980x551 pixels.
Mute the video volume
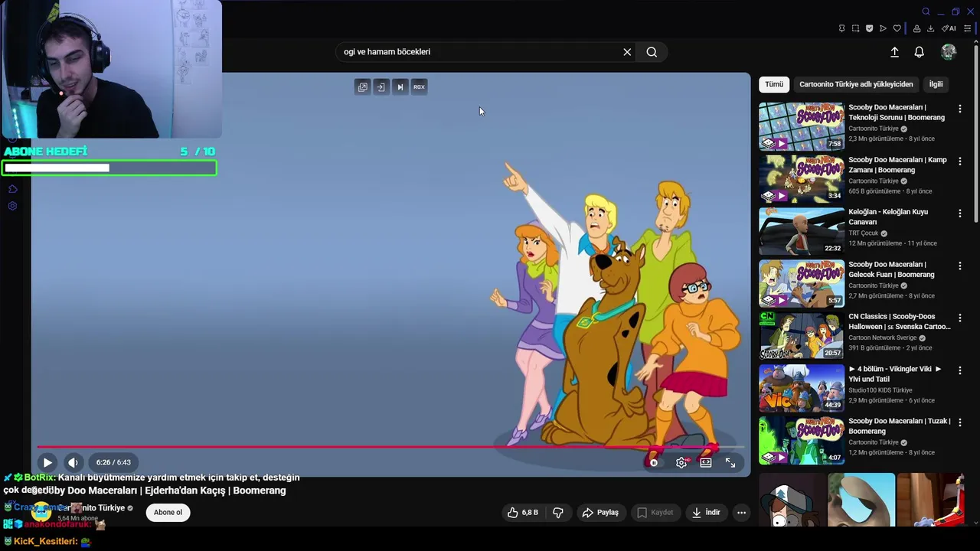(x=73, y=462)
